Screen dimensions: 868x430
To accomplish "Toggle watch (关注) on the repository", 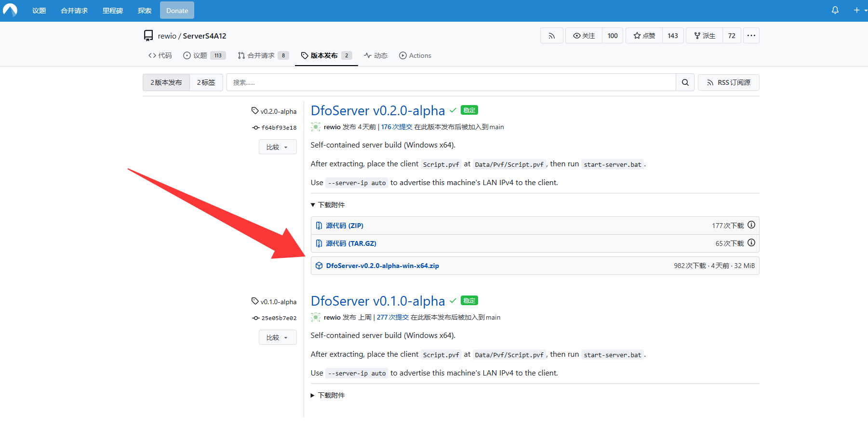I will [584, 36].
